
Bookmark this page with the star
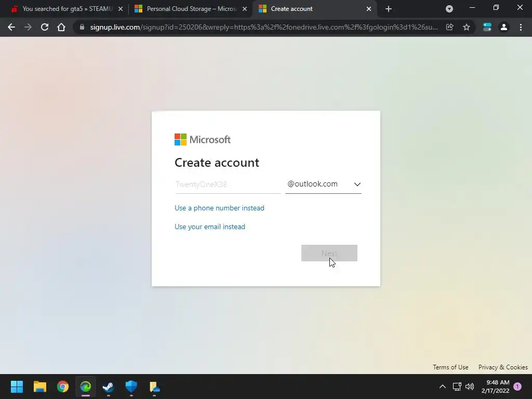467,27
